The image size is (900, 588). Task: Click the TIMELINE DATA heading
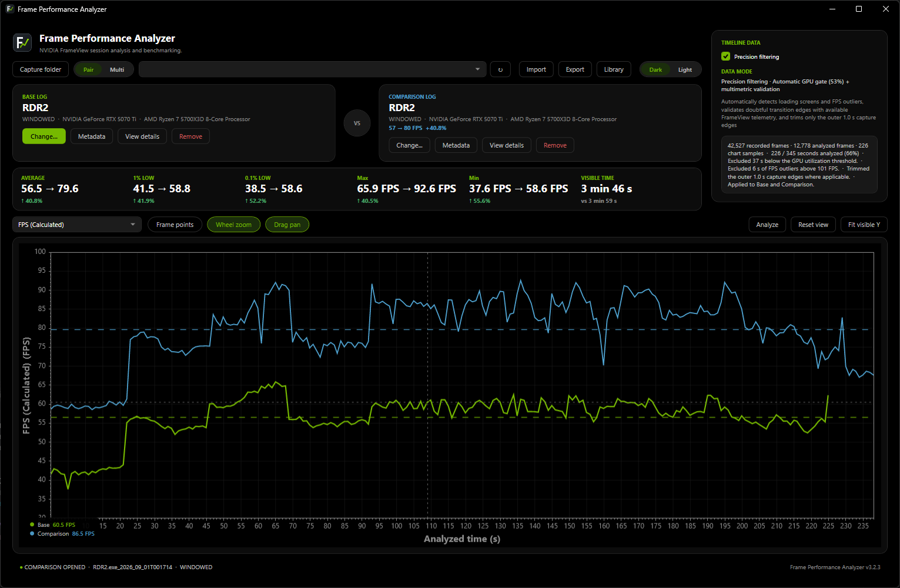741,43
